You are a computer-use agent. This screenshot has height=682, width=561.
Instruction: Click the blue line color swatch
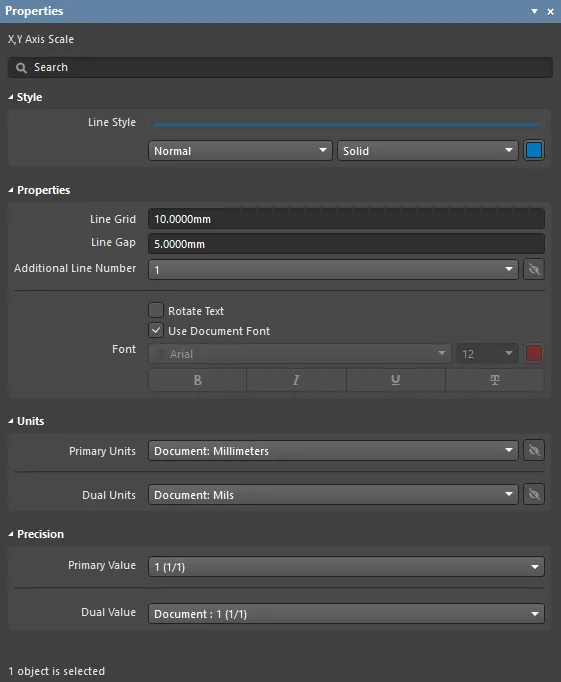534,150
